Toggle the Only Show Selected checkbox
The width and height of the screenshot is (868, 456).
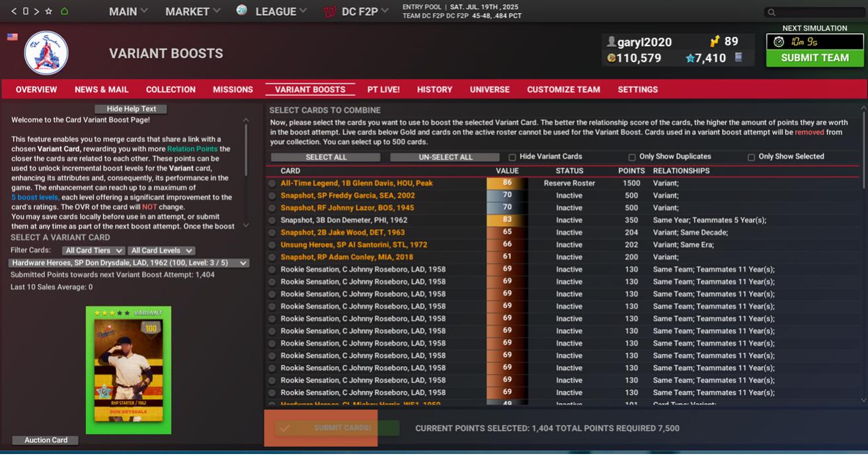(x=751, y=157)
